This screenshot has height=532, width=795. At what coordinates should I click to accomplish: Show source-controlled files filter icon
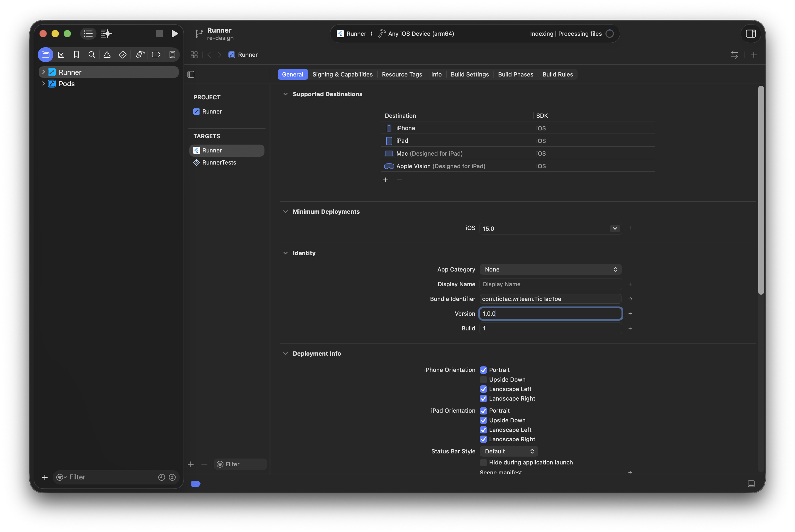(x=172, y=477)
